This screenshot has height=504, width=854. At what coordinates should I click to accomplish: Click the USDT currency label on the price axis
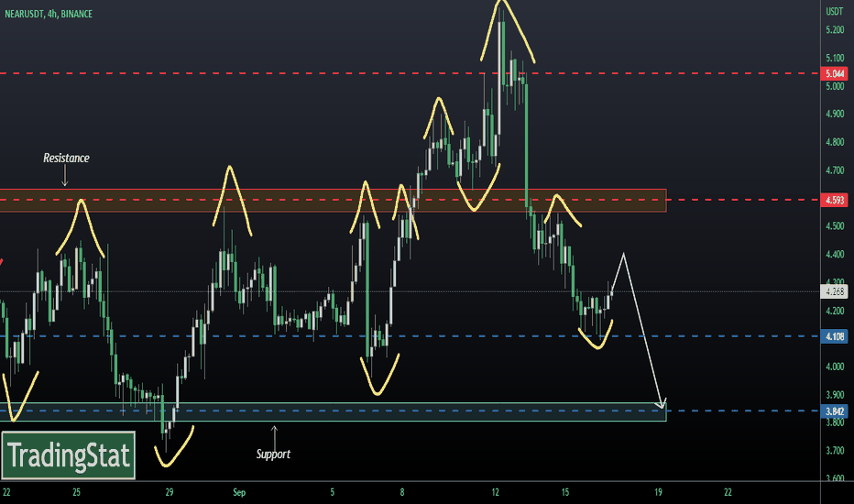coord(835,11)
